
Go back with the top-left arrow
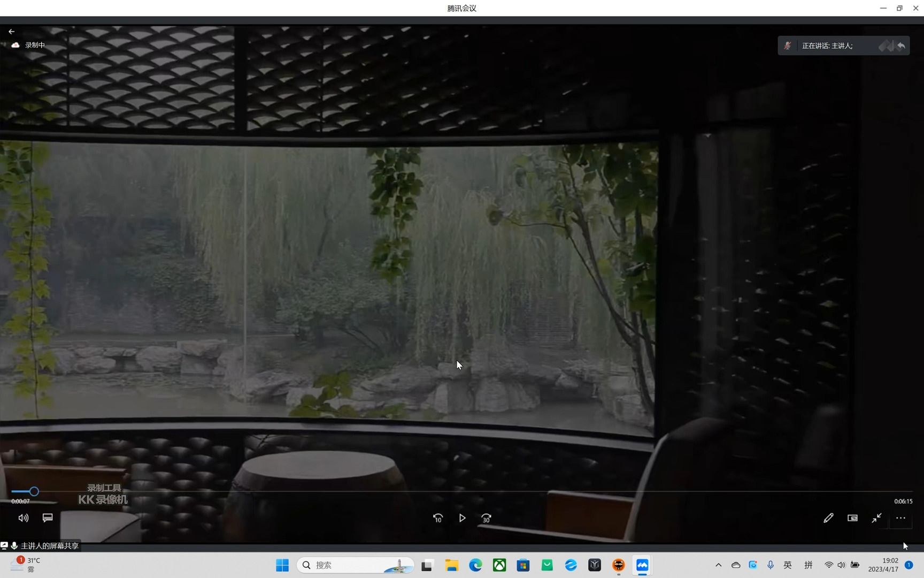coord(11,32)
